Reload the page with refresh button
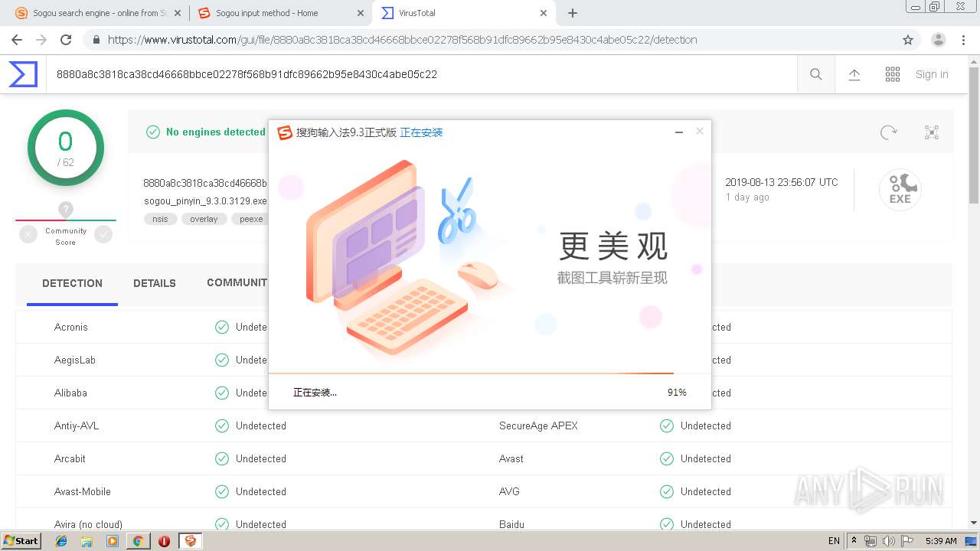This screenshot has width=980, height=551. [66, 40]
